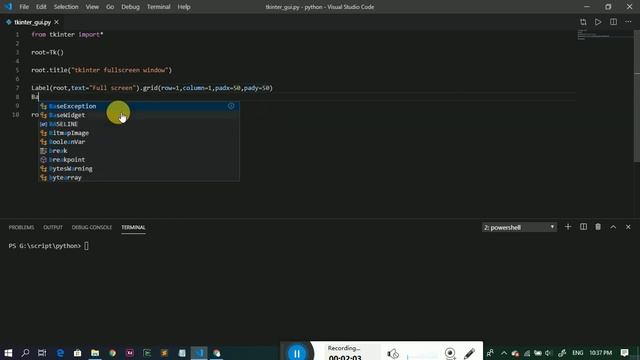Open the Help menu
The image size is (640, 360).
(x=184, y=7)
